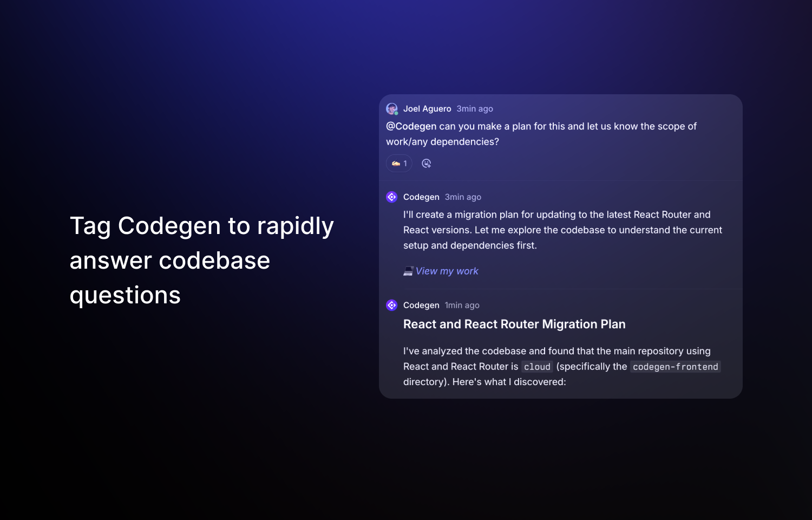Toggle the existing handshake reaction on Joel's message
This screenshot has width=812, height=520.
coord(398,163)
